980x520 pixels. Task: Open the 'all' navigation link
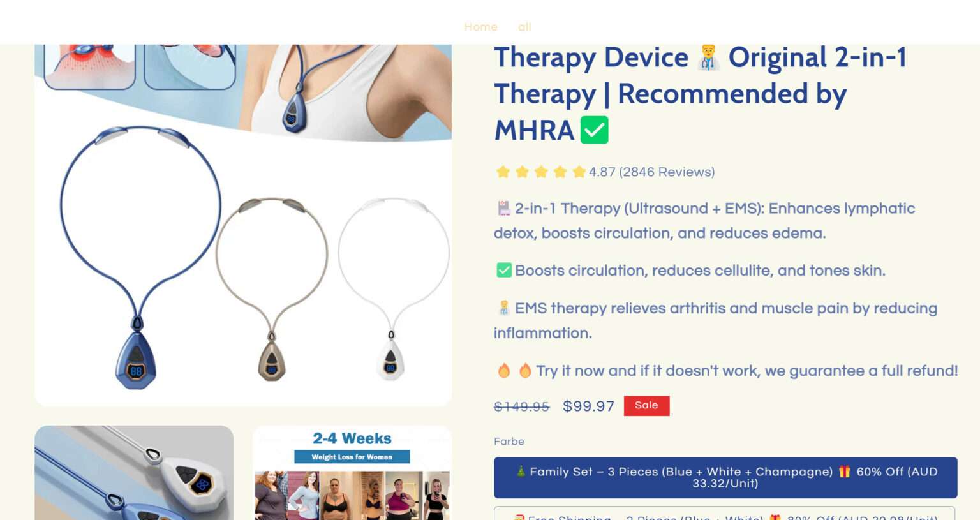524,27
